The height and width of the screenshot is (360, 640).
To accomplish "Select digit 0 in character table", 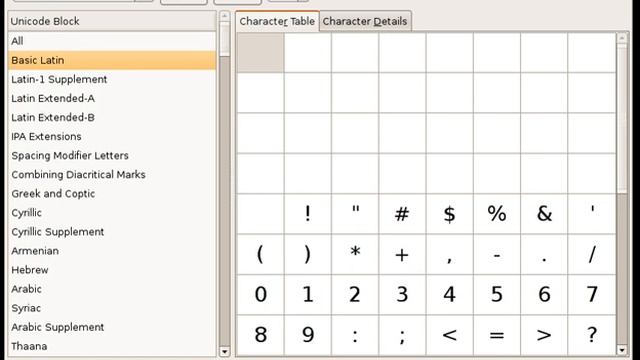I will point(260,295).
